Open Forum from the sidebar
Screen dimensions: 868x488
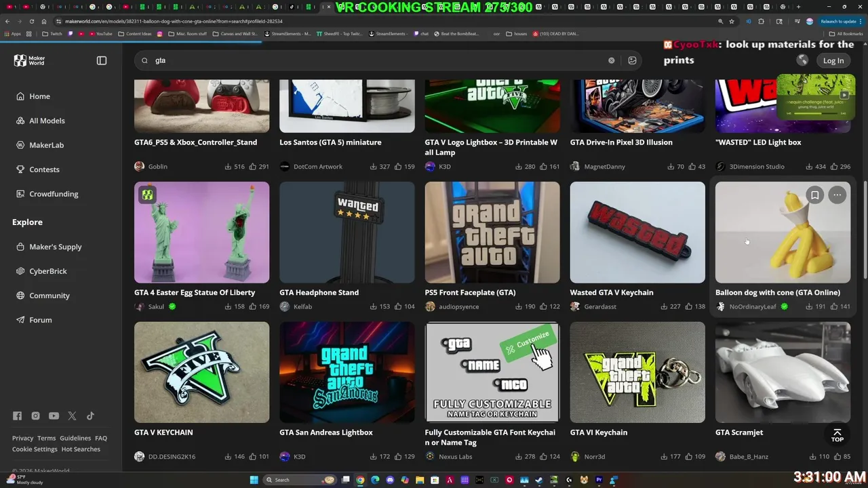coord(40,320)
